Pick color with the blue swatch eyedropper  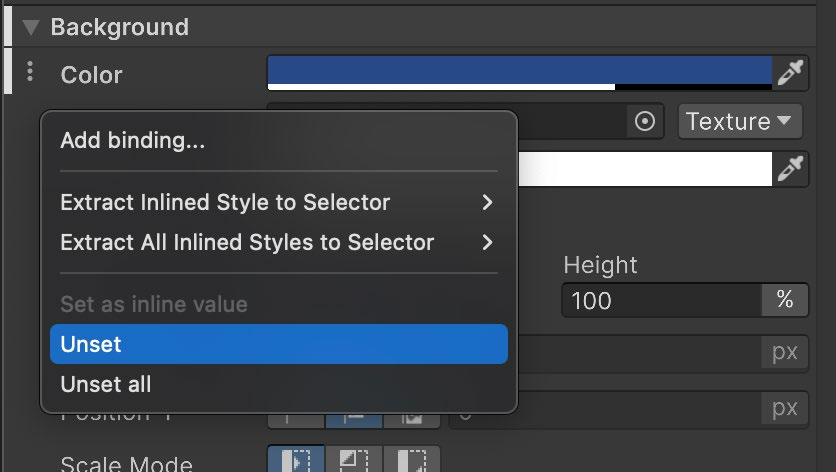(x=790, y=73)
